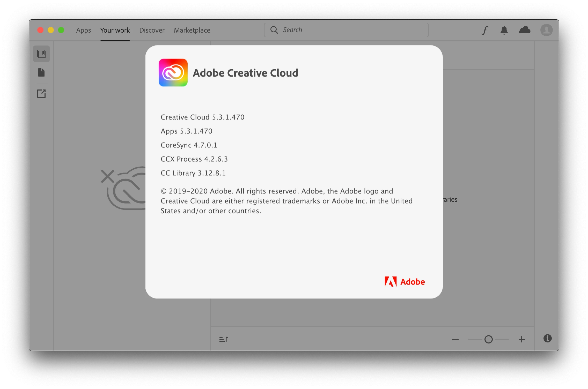Click the thumbnail size slider handle

[488, 339]
